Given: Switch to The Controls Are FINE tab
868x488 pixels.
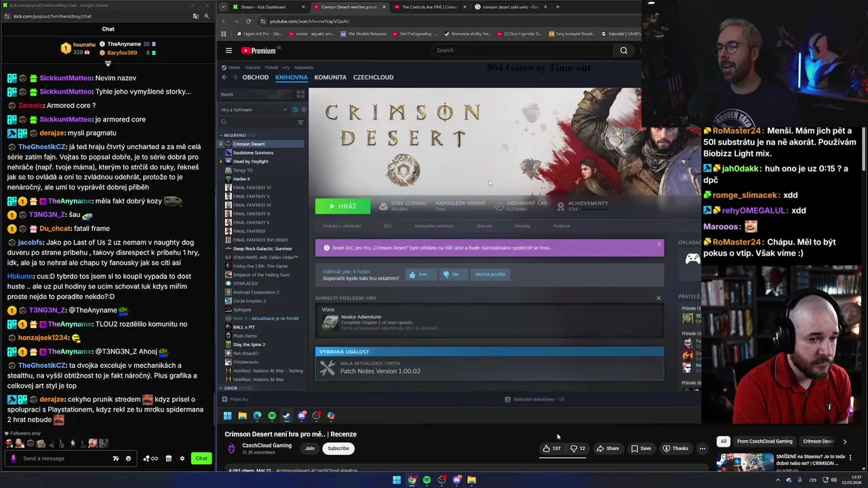Looking at the screenshot, I should [x=429, y=7].
